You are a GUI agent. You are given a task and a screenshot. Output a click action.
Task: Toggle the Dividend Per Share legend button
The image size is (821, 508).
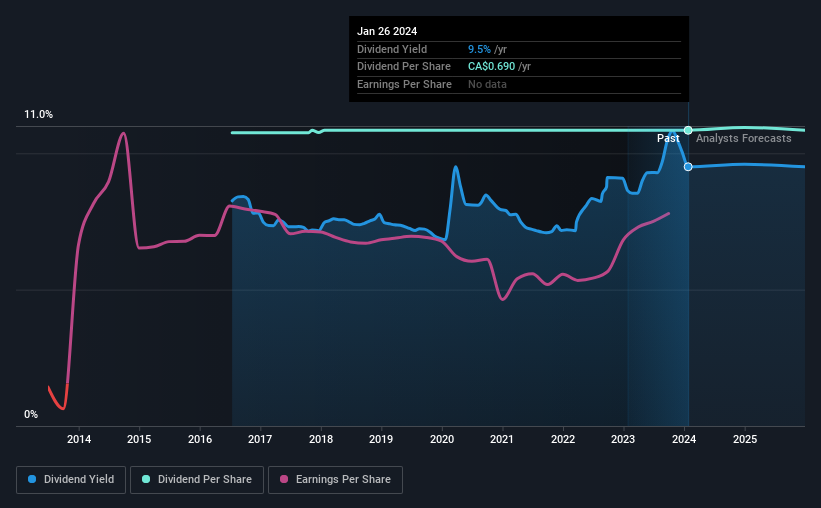coord(197,480)
